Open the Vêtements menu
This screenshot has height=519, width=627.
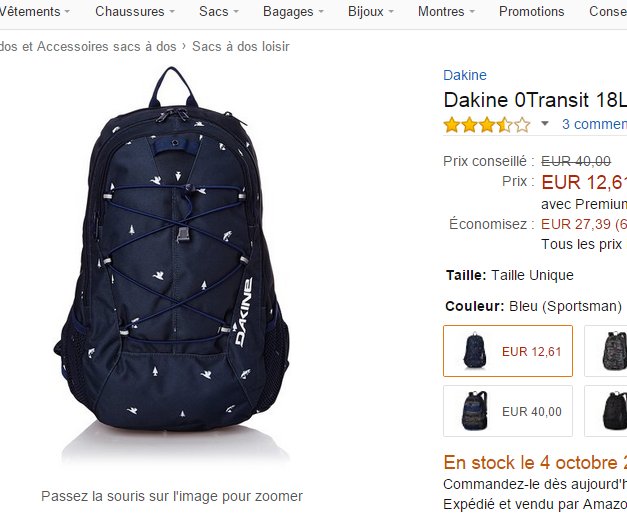pos(34,12)
